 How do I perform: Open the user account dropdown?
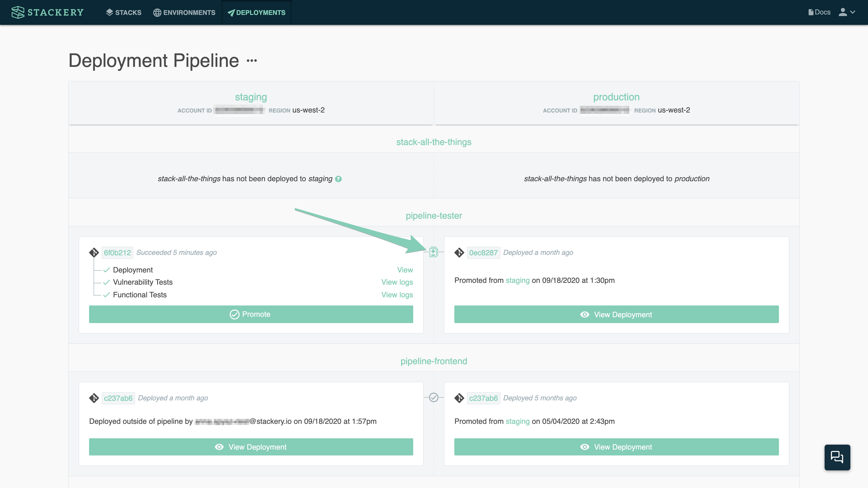point(847,12)
